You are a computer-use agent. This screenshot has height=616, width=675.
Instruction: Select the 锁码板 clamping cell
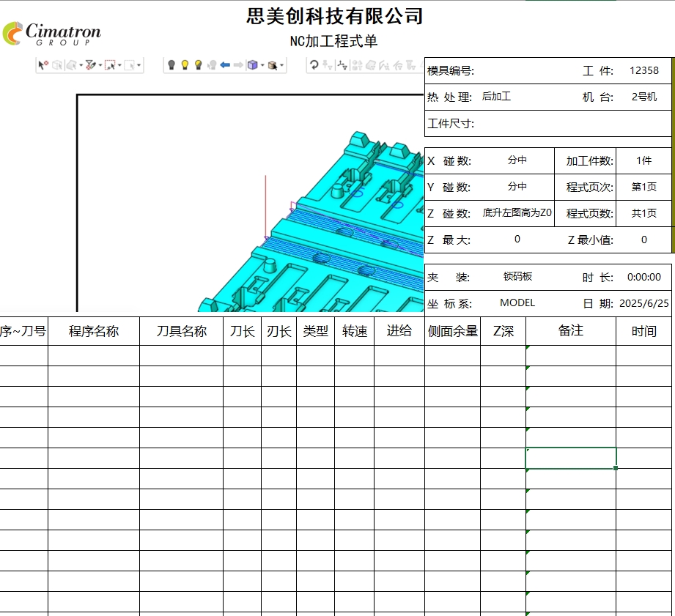[517, 277]
